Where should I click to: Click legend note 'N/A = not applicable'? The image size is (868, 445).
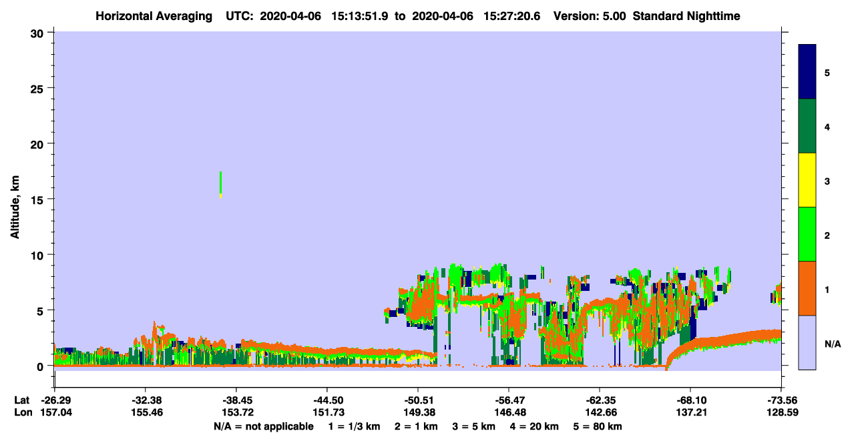pyautogui.click(x=264, y=426)
